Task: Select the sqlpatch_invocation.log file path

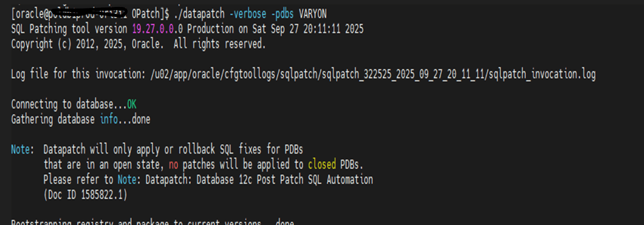Action: [x=372, y=74]
